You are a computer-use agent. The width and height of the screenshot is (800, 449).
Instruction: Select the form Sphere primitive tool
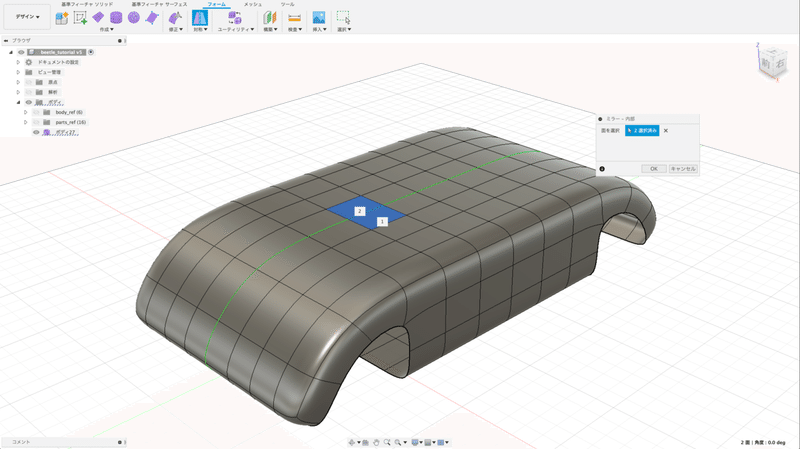click(134, 18)
